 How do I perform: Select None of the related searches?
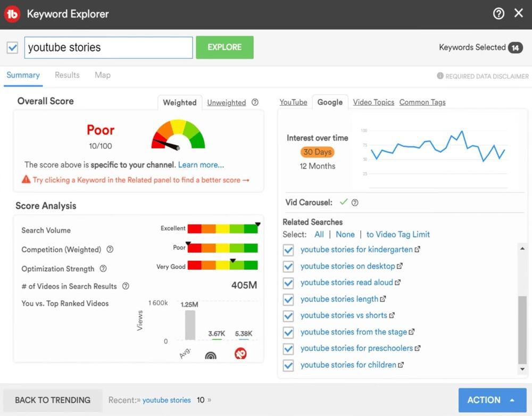[345, 235]
